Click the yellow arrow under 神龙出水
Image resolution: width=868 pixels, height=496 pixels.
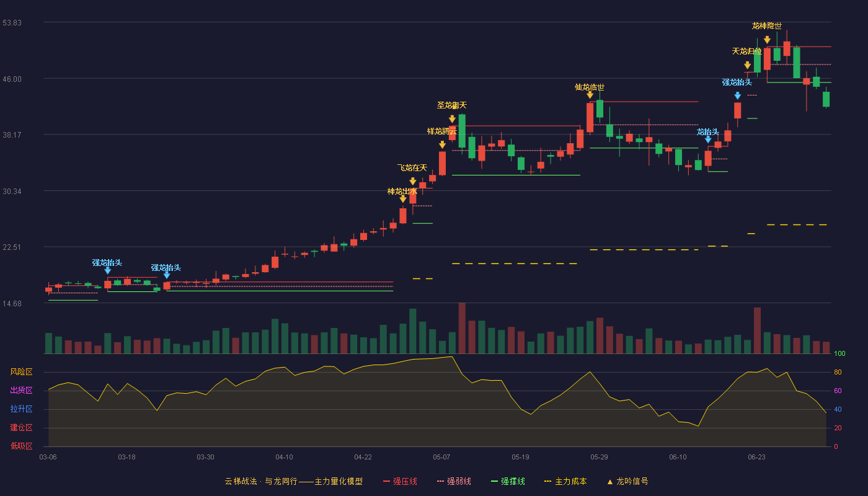coord(403,199)
